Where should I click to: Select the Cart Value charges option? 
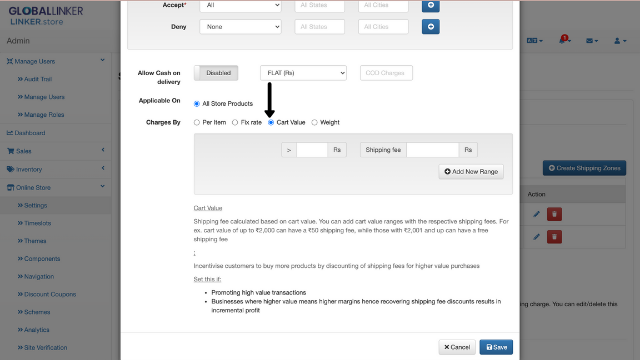(271, 122)
